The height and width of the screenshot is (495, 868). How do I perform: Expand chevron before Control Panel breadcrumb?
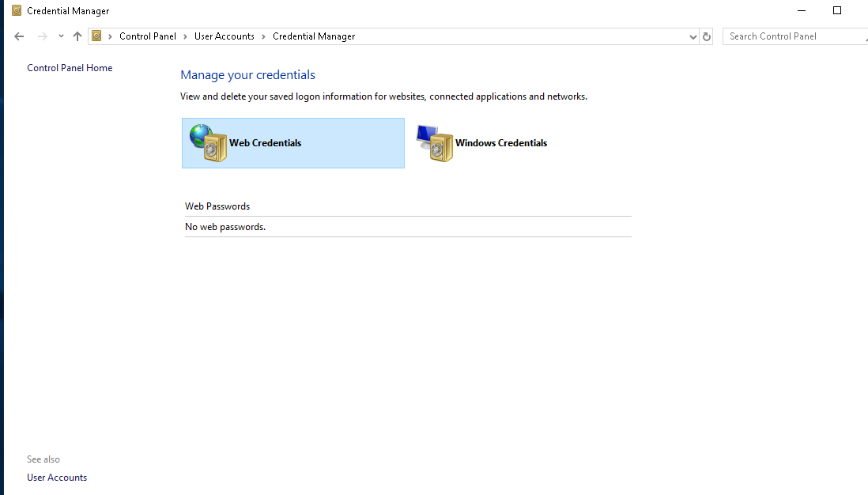(x=110, y=36)
